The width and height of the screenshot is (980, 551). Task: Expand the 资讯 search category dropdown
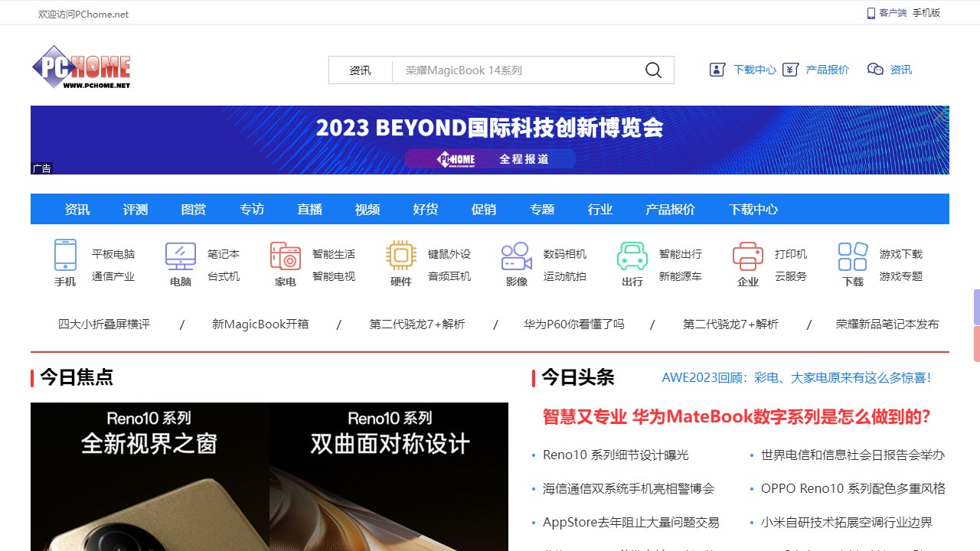tap(361, 70)
